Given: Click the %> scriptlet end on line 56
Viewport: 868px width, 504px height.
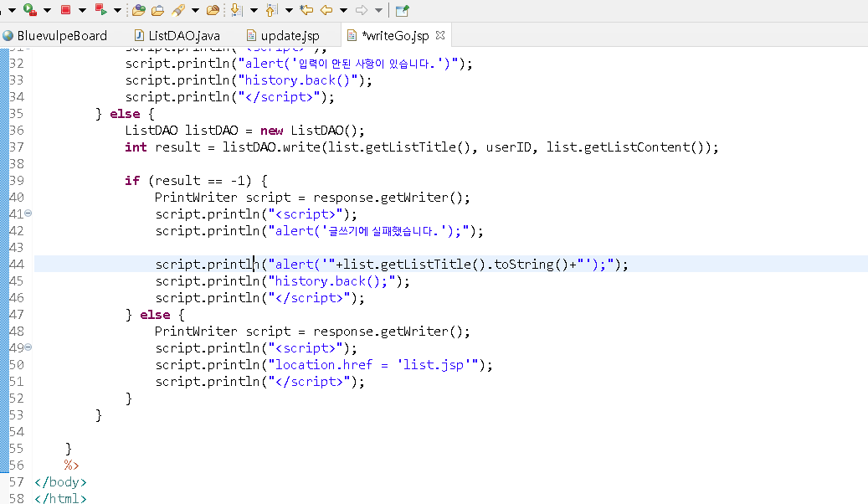Looking at the screenshot, I should [71, 465].
